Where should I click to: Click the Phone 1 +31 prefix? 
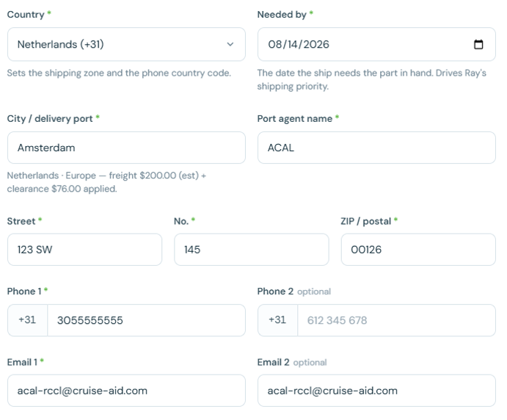27,320
